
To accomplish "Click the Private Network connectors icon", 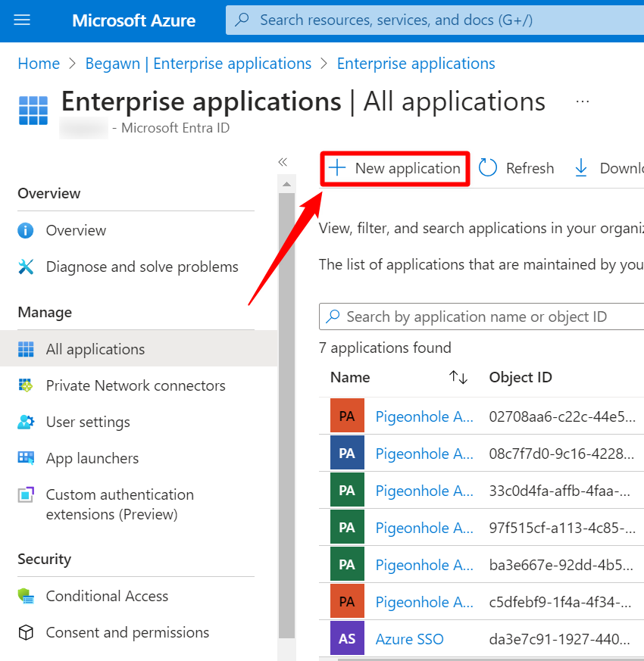I will (26, 385).
